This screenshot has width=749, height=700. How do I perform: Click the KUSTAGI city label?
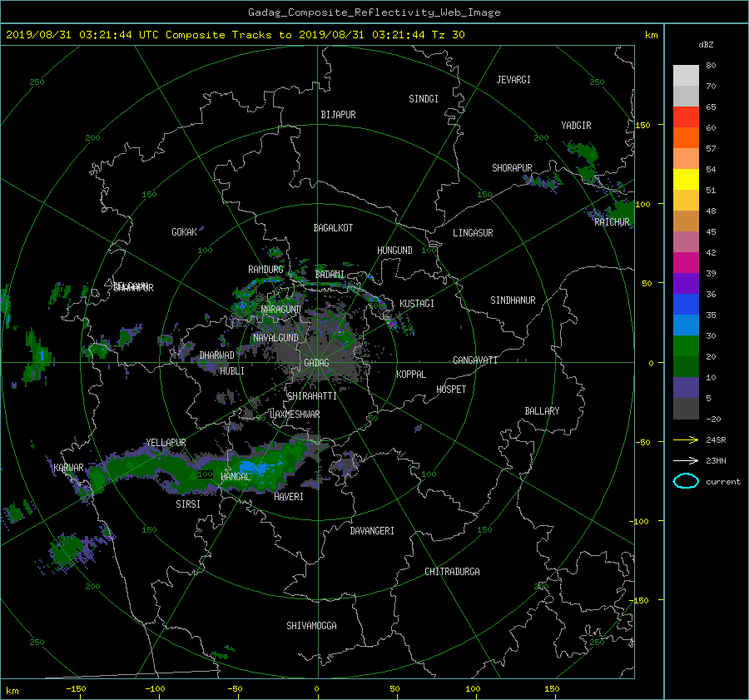417,304
